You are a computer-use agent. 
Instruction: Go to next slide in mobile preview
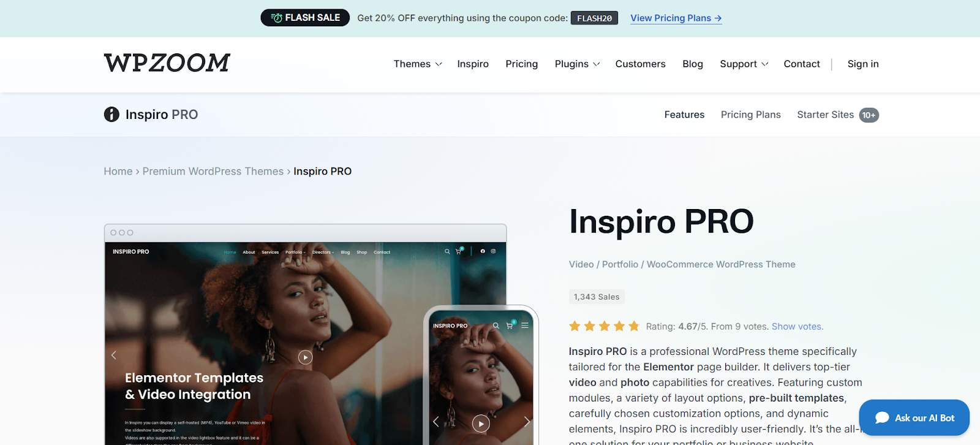click(526, 422)
